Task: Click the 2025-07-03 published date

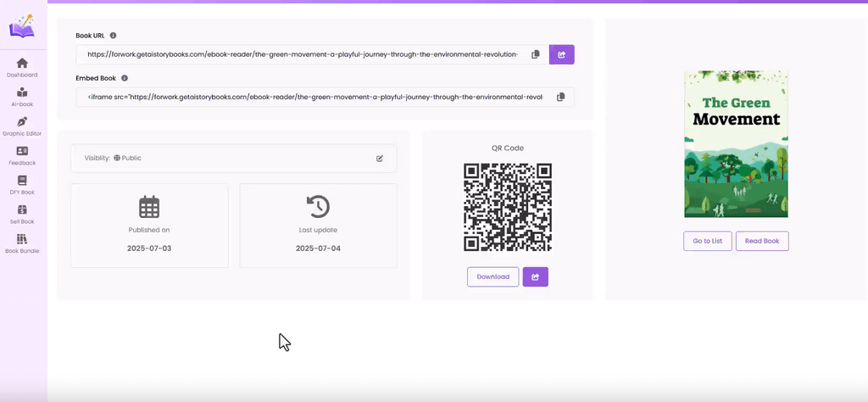Action: pos(149,248)
